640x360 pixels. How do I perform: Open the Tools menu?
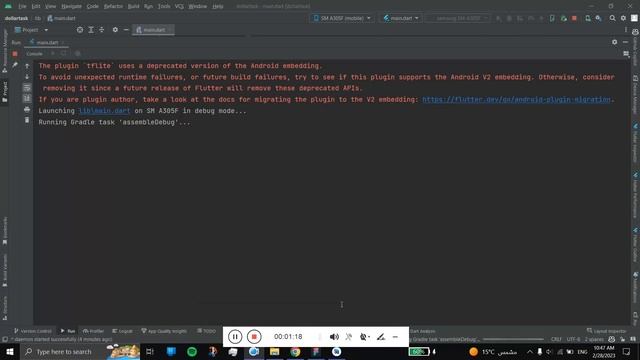(x=164, y=7)
